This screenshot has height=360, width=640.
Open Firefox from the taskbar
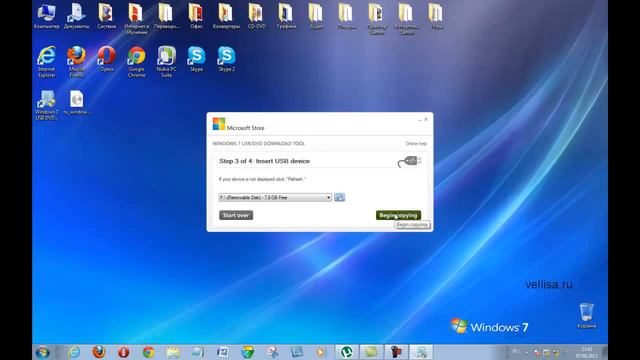(x=98, y=352)
